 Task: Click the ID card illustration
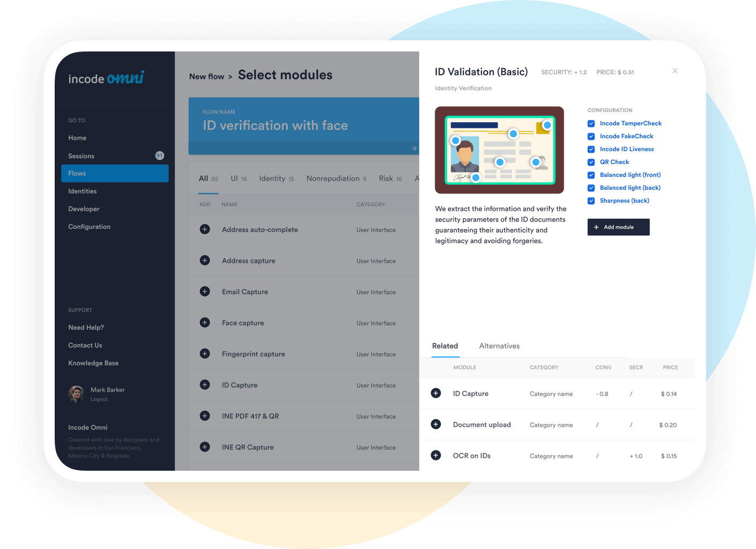click(x=499, y=150)
